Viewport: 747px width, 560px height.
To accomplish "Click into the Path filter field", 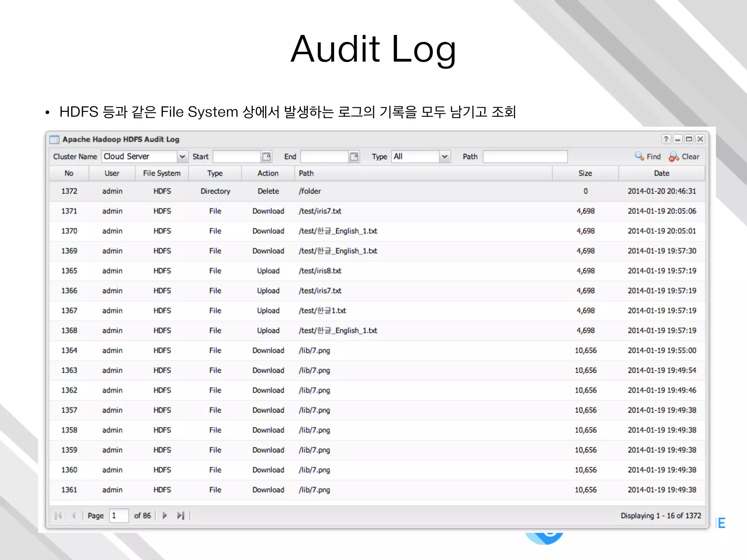I will (525, 156).
